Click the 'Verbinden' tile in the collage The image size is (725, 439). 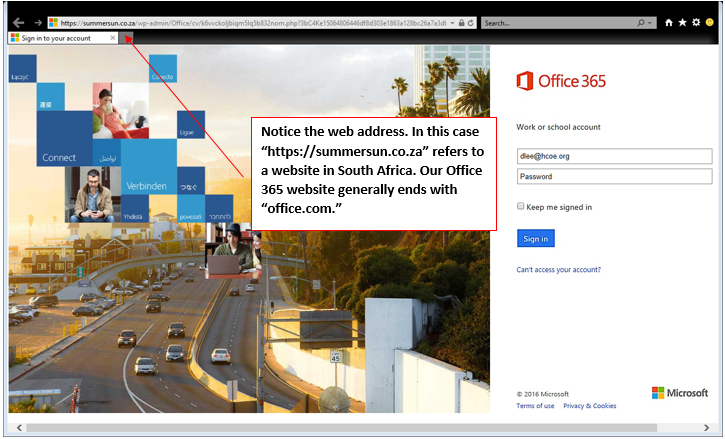149,167
